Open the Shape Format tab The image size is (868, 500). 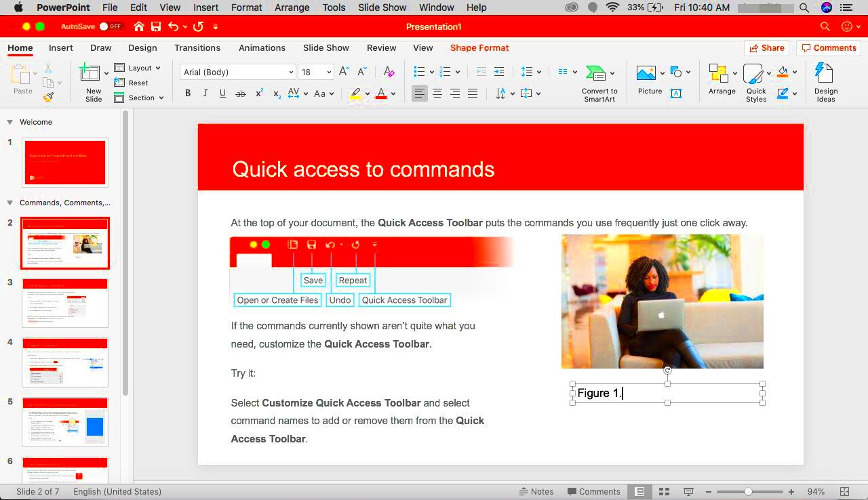[479, 47]
